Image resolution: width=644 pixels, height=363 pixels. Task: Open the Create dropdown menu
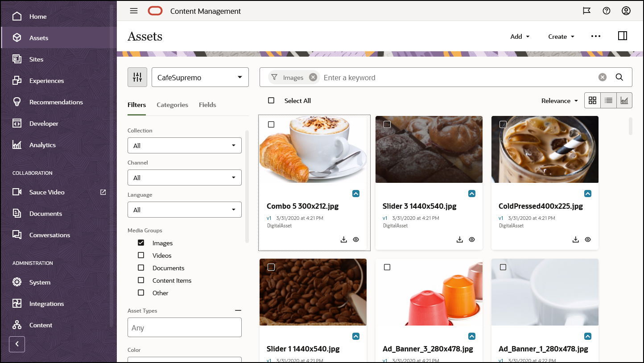(x=561, y=37)
